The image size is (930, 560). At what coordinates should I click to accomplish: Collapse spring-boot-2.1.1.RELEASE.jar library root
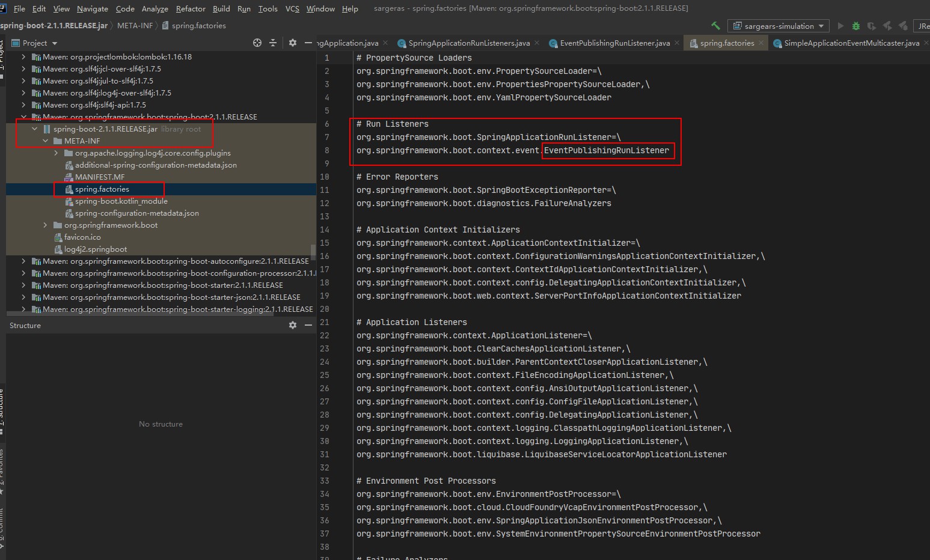35,129
